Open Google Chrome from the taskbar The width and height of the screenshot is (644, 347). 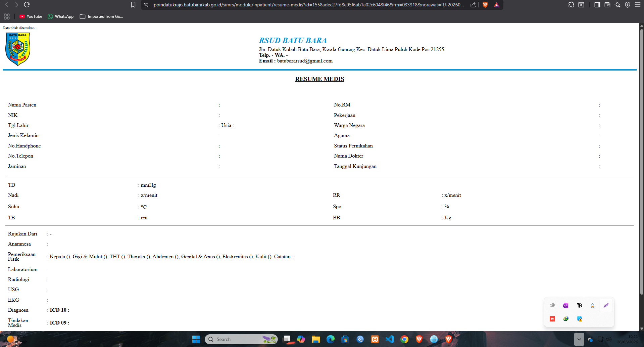pyautogui.click(x=404, y=339)
